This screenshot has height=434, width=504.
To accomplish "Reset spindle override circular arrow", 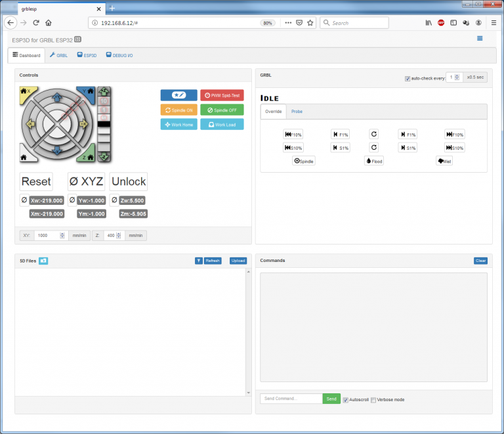I will (x=373, y=148).
